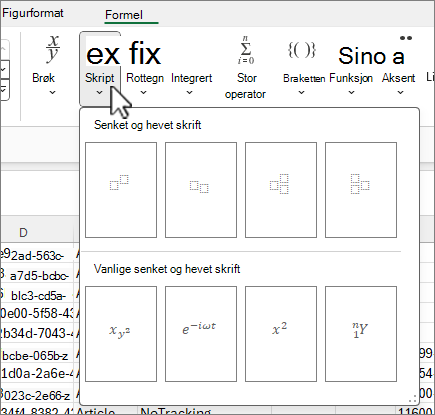The width and height of the screenshot is (435, 415).
Task: Open the Formel ribbon tab
Action: coord(124,15)
